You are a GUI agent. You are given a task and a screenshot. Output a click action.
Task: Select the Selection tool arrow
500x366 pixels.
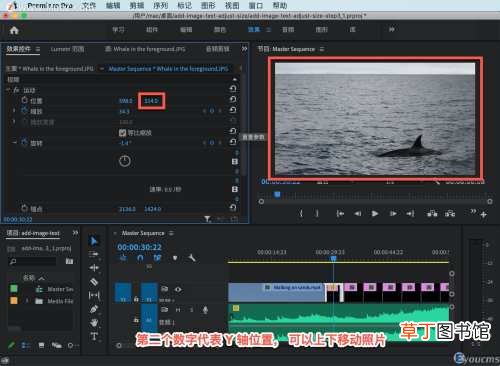(94, 241)
